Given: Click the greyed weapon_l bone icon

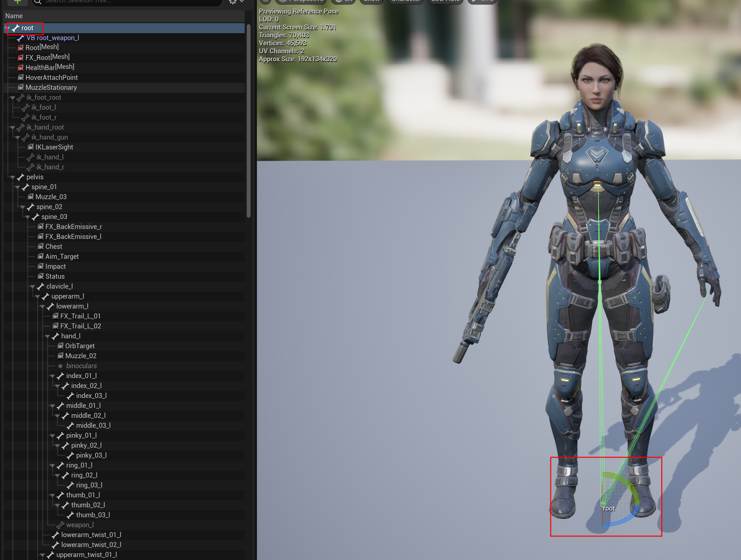Looking at the screenshot, I should click(x=60, y=525).
